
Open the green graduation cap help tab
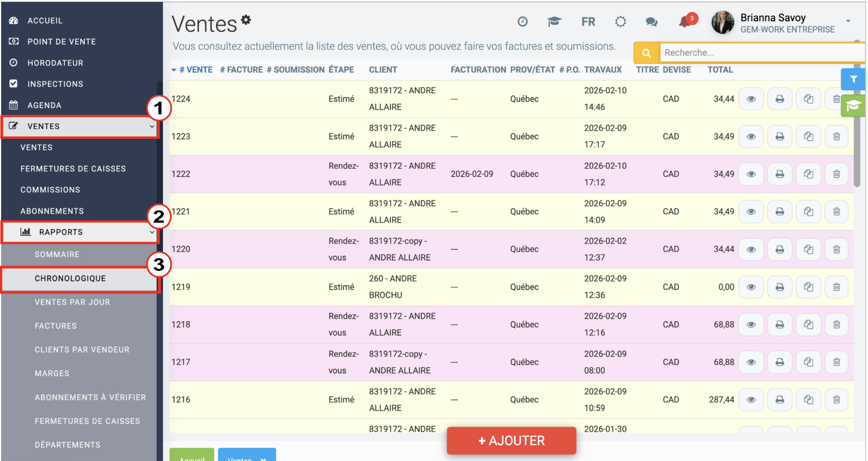853,105
